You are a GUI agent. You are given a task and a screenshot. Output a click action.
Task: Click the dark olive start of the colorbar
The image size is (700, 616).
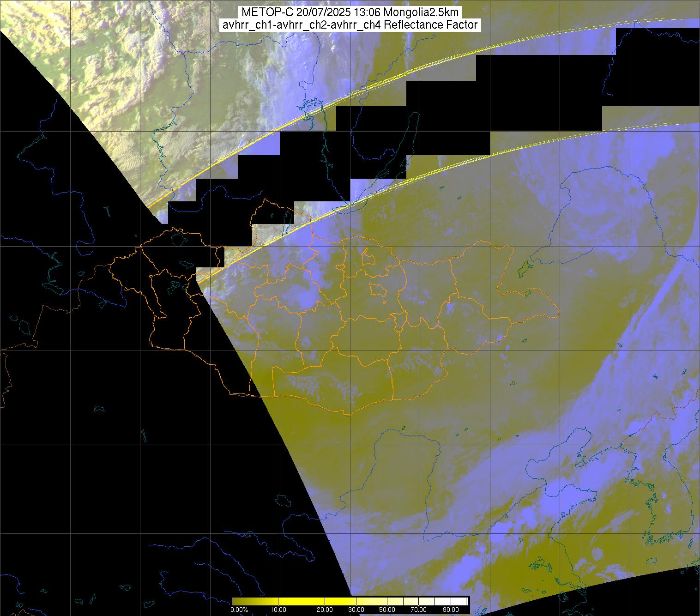coord(235,601)
